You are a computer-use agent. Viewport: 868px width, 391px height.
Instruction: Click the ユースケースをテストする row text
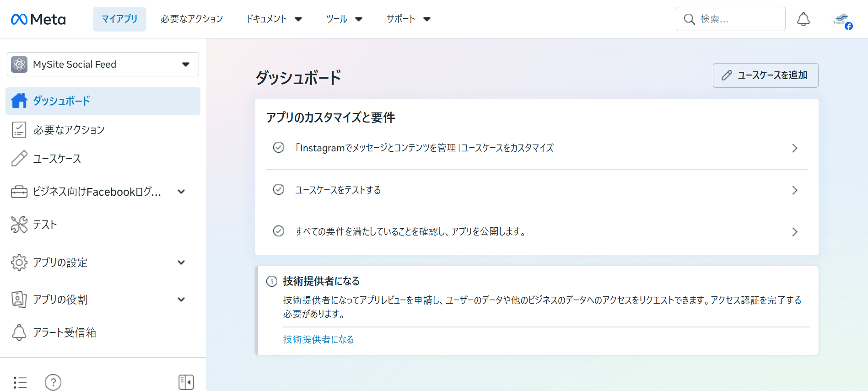tap(338, 190)
